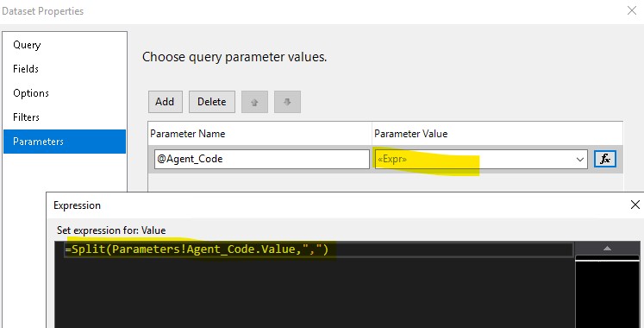Open the Filters page
This screenshot has height=328, width=644.
(x=26, y=117)
